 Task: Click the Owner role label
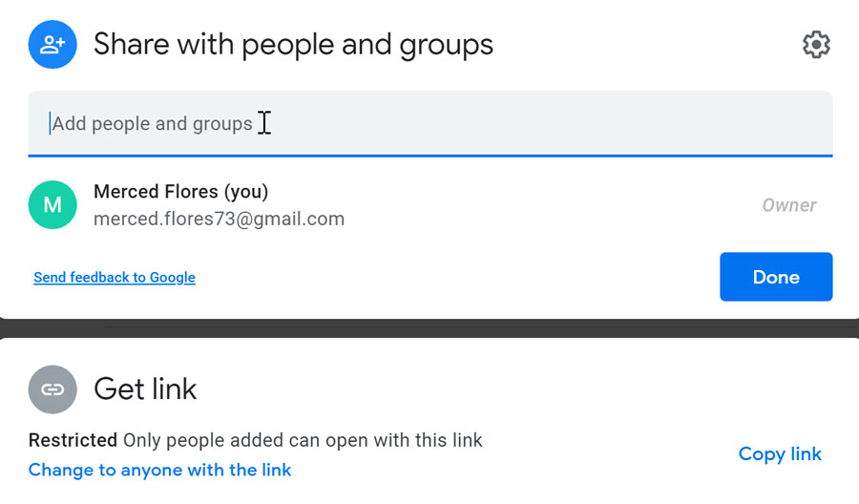pos(788,205)
